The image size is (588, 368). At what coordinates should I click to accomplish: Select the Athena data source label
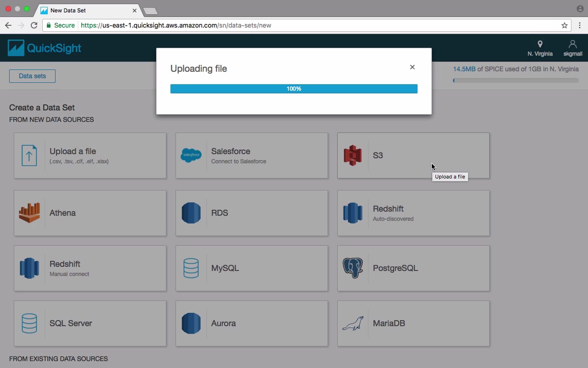(62, 213)
